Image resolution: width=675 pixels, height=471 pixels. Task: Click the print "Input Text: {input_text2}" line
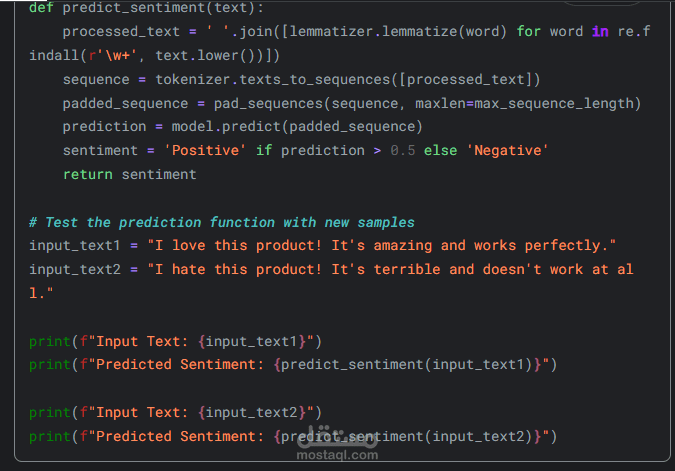point(175,412)
